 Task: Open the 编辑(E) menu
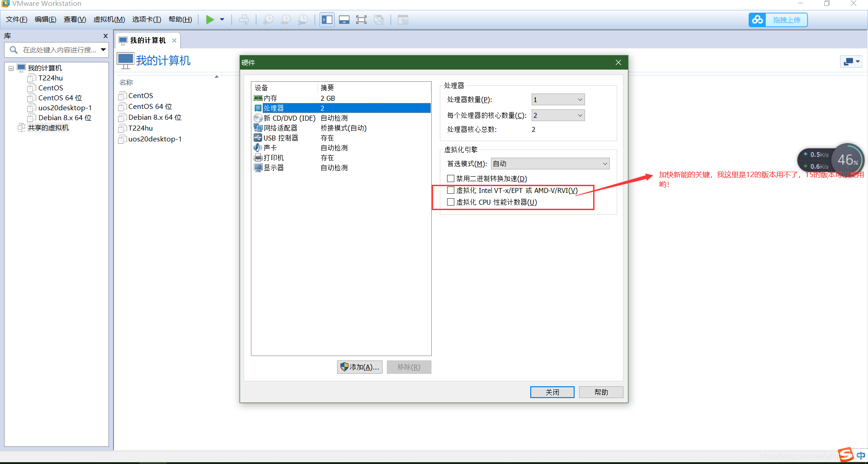click(46, 19)
